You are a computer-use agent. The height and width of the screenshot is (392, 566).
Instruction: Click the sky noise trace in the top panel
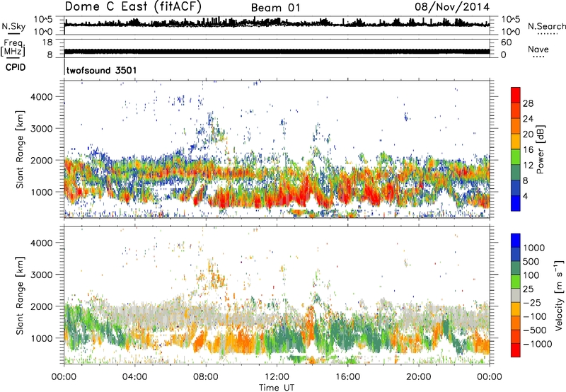(x=277, y=23)
